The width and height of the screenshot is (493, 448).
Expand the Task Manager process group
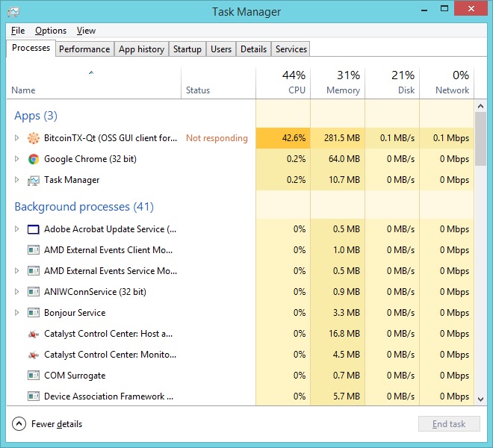coord(16,179)
